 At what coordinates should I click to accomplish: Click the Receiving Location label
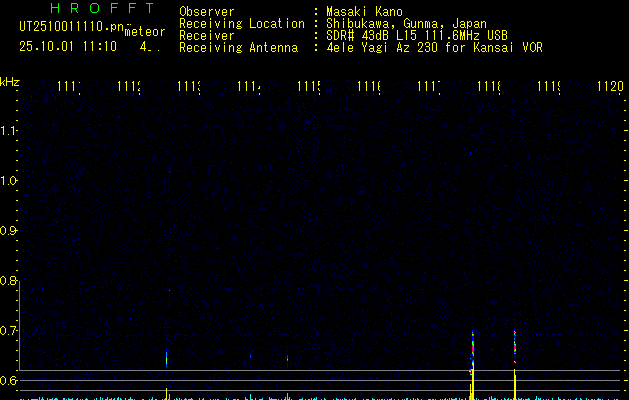click(242, 24)
